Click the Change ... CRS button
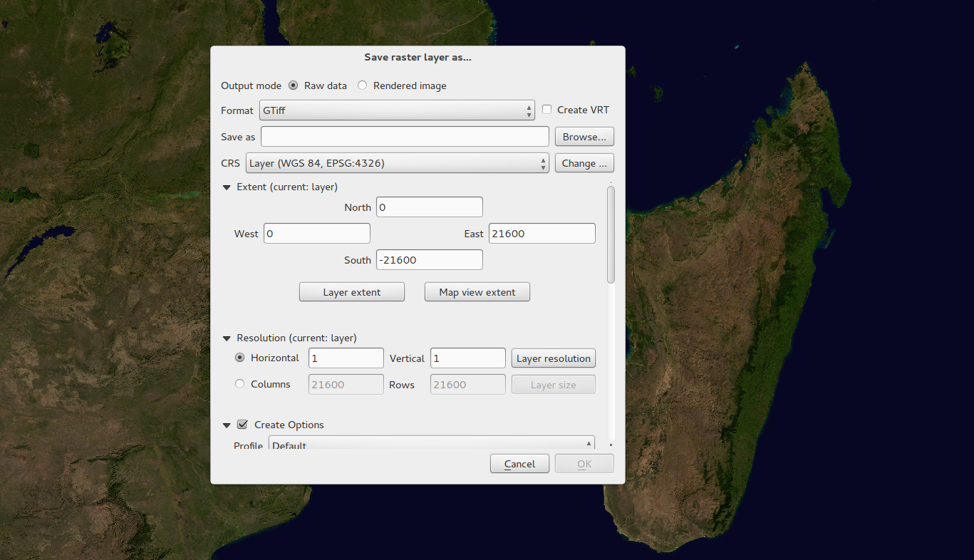This screenshot has width=974, height=560. click(x=584, y=163)
